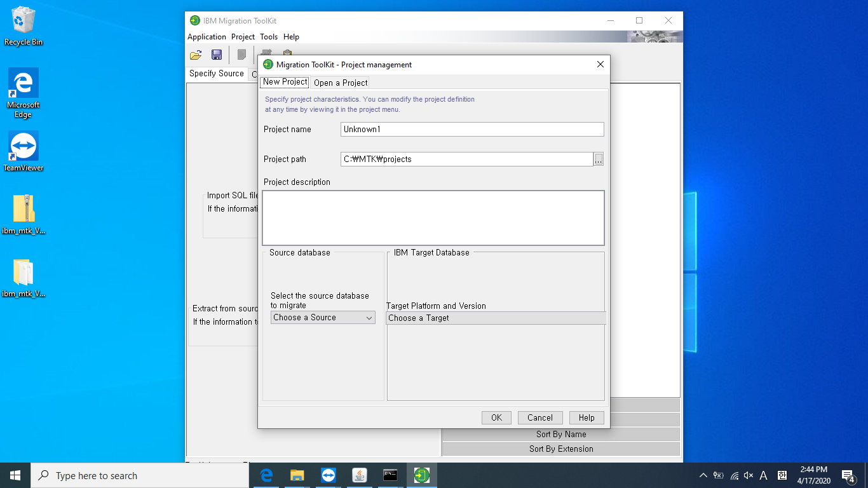Click the Wi-Fi network tray icon
This screenshot has width=868, height=488.
pyautogui.click(x=734, y=475)
